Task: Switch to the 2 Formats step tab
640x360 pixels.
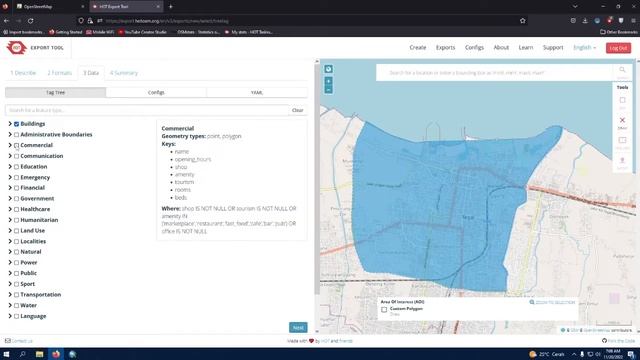Action: coord(60,73)
